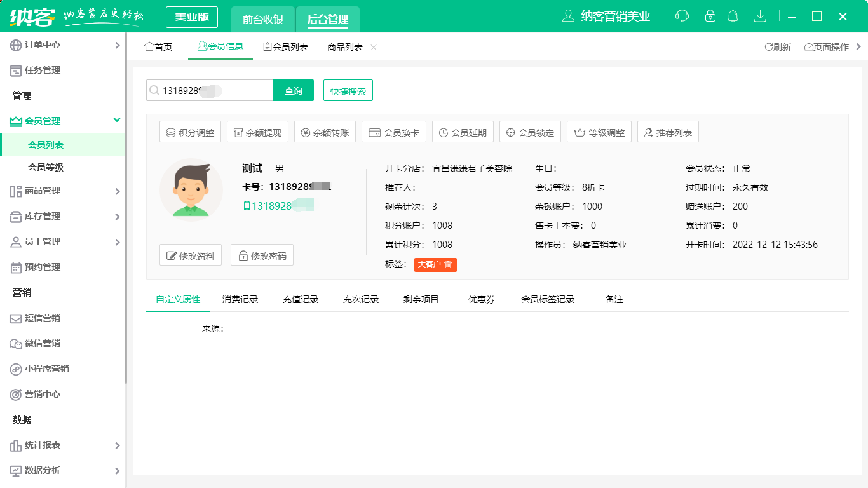Click the member search input field

click(x=213, y=91)
